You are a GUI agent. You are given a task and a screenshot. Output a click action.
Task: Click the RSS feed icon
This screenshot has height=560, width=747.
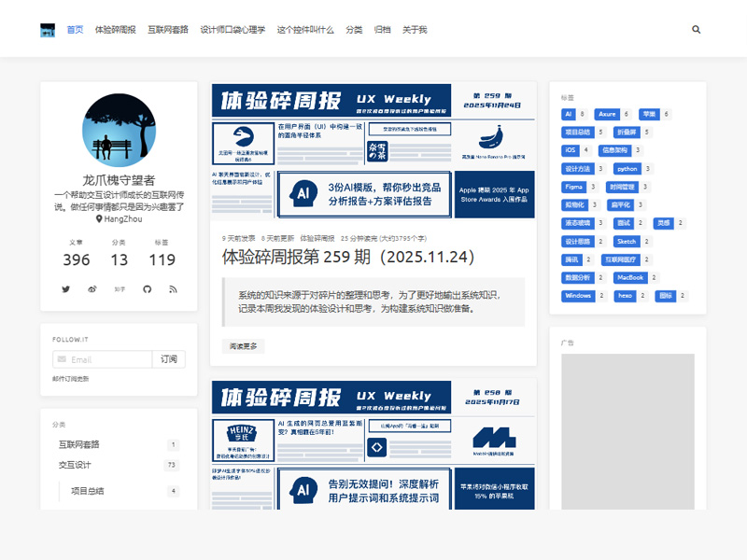173,289
